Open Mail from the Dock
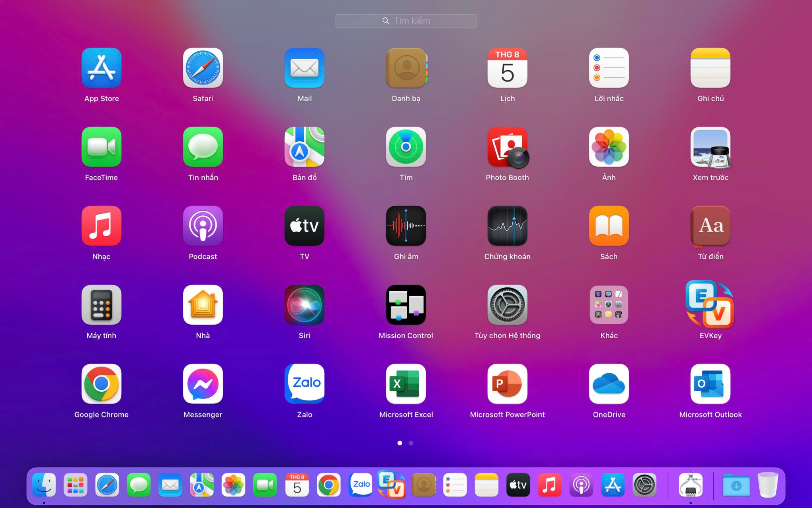This screenshot has width=812, height=508. [170, 485]
